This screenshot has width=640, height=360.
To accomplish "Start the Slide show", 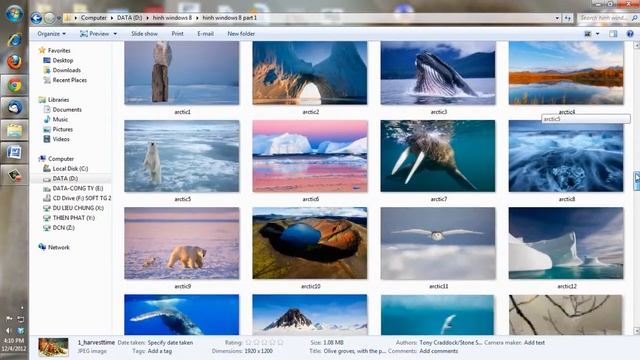I will tap(144, 34).
